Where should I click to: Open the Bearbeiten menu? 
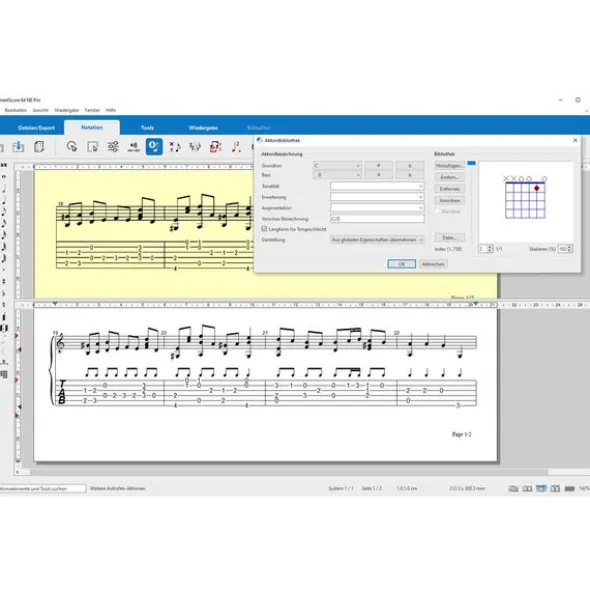tap(15, 110)
